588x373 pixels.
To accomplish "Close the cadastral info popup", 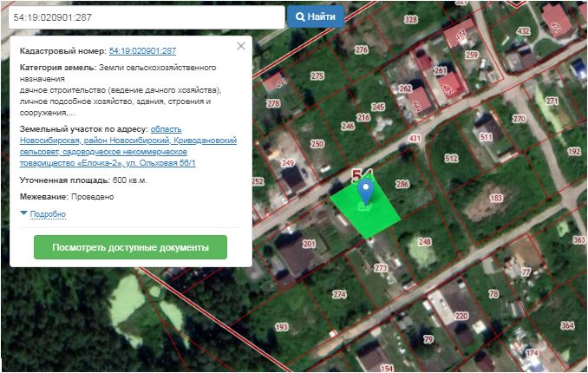I will tap(241, 47).
